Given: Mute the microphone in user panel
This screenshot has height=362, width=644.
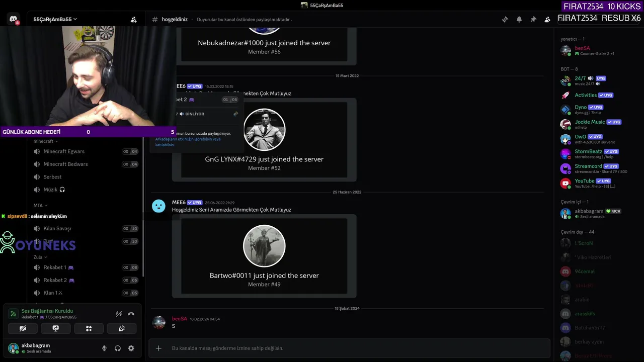Looking at the screenshot, I should click(x=104, y=348).
